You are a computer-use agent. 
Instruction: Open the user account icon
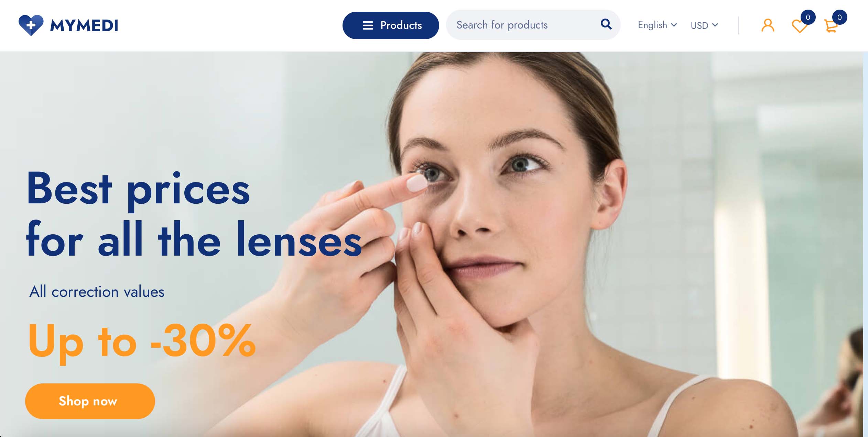tap(768, 25)
